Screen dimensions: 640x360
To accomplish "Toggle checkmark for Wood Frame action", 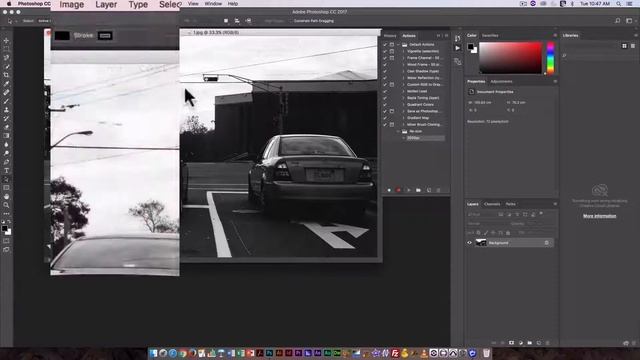I will [385, 64].
